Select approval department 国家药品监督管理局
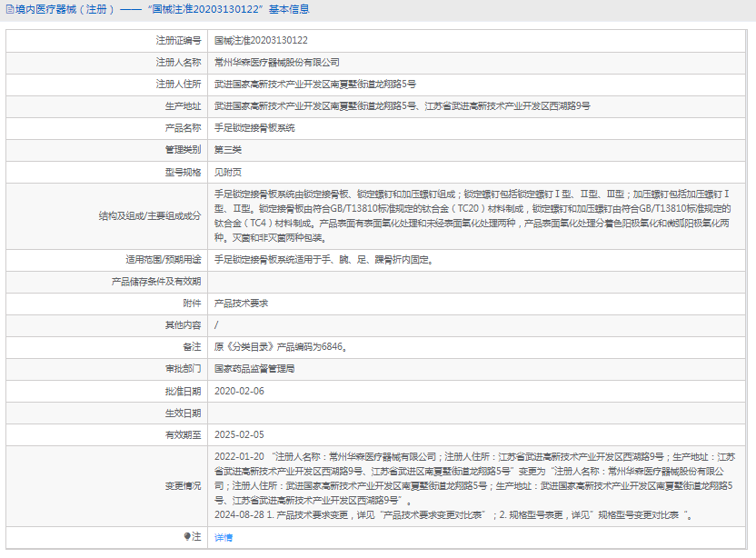Image resolution: width=756 pixels, height=558 pixels. (x=254, y=369)
